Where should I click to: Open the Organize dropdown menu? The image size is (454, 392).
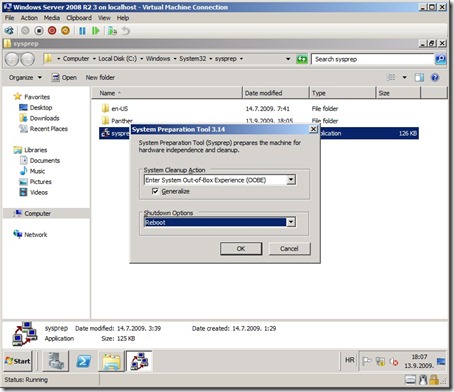pos(25,78)
